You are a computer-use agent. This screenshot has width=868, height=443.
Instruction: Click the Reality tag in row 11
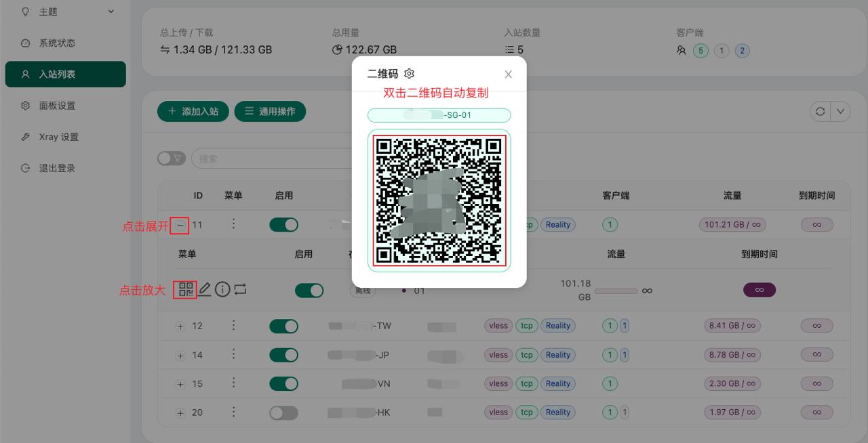coord(558,224)
